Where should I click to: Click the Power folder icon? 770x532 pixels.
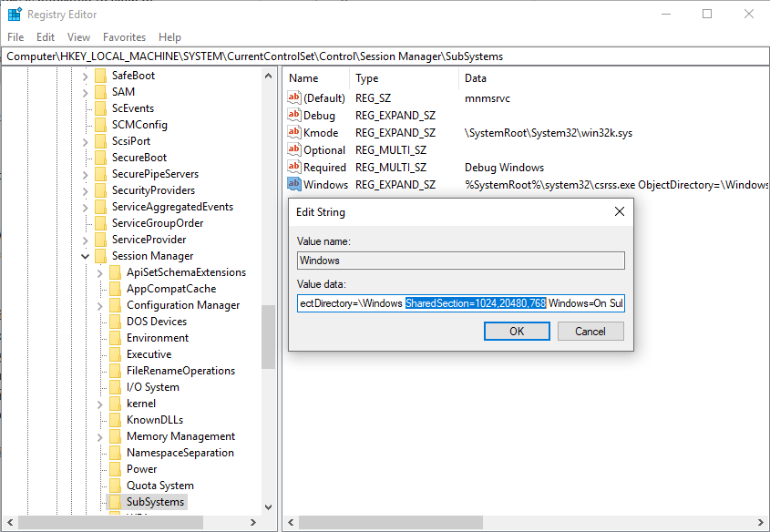[x=115, y=469]
